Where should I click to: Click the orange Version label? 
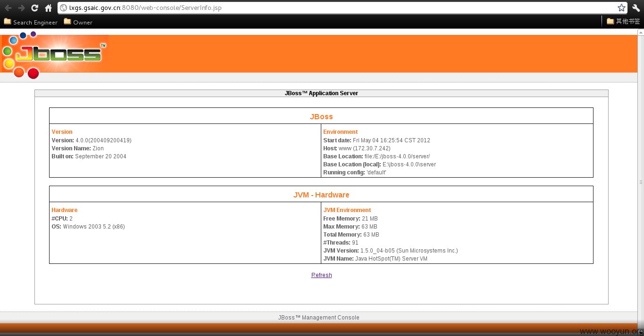(62, 132)
